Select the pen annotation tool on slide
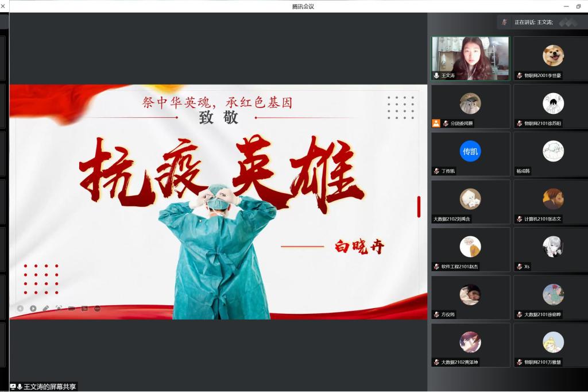Image resolution: width=588 pixels, height=392 pixels. tap(46, 309)
